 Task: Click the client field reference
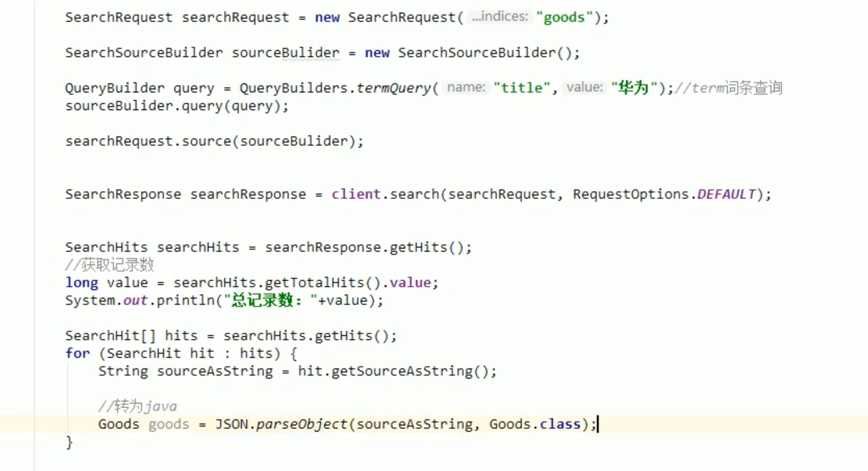point(356,194)
